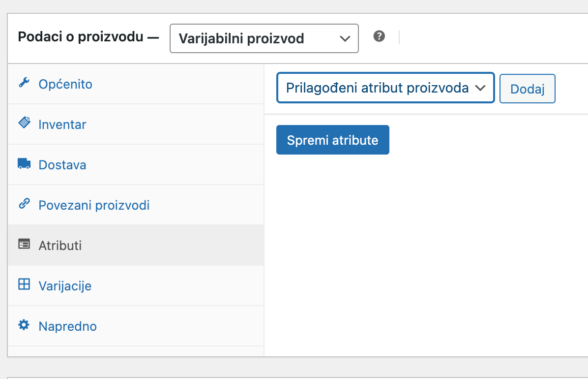Viewport: 588px width, 379px height.
Task: Open the Varijabilni proizvod type dropdown
Action: [264, 38]
